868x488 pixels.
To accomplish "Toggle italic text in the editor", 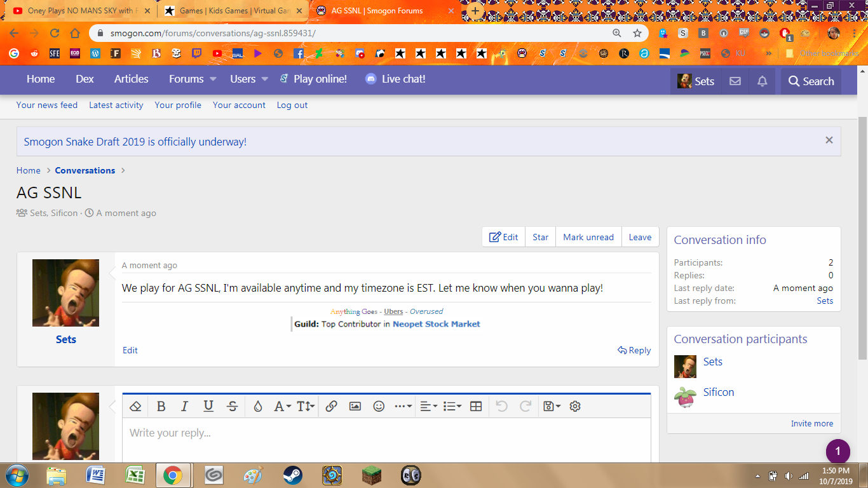I will (x=184, y=407).
